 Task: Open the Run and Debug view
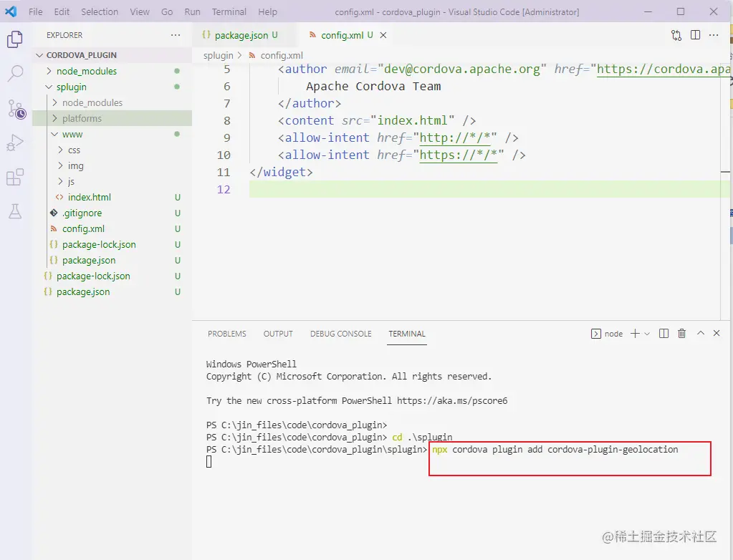coord(15,143)
